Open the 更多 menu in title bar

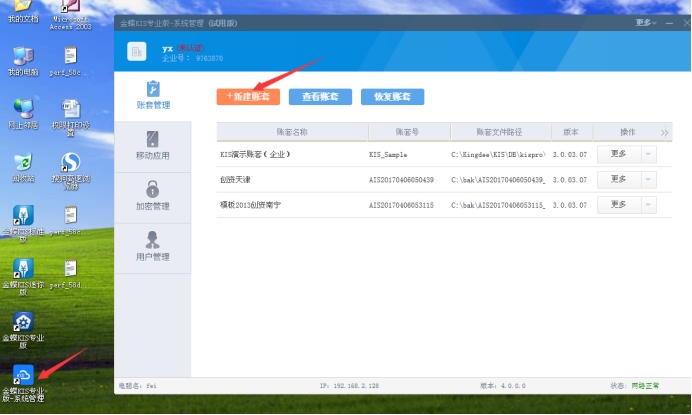click(646, 23)
